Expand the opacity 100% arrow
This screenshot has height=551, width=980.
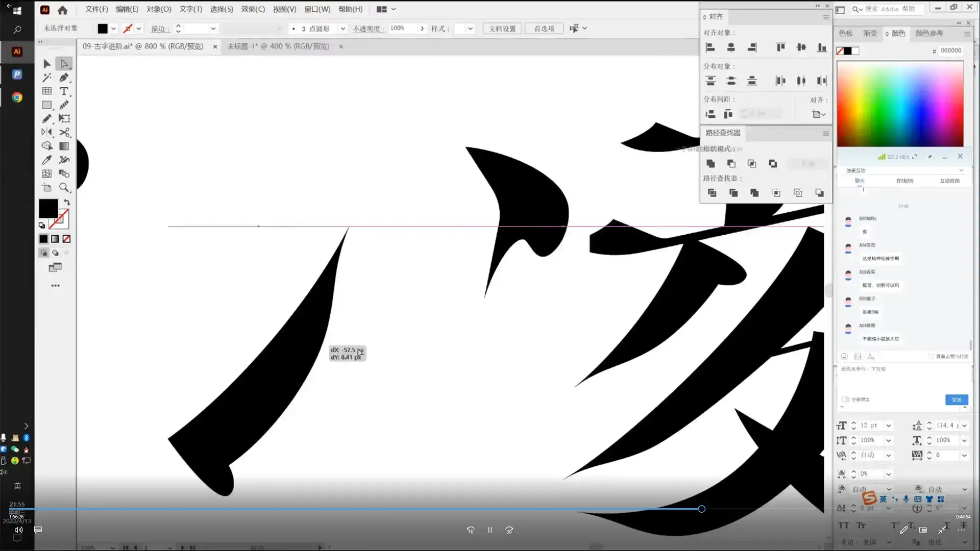422,29
